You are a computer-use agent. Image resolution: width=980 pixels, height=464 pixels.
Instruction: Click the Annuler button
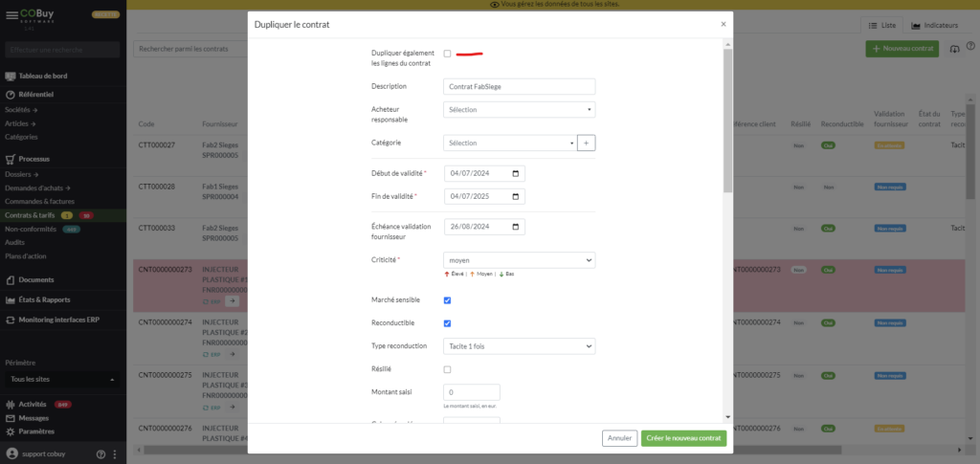tap(619, 438)
